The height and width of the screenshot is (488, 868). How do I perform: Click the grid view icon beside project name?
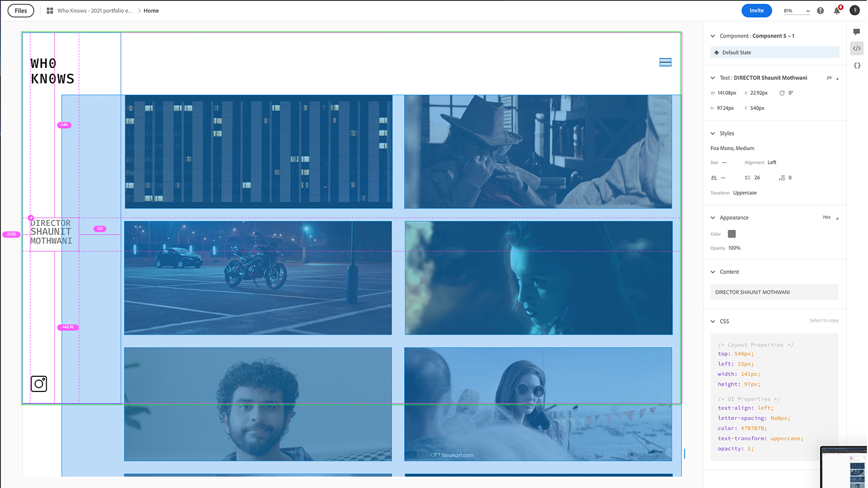coord(50,11)
